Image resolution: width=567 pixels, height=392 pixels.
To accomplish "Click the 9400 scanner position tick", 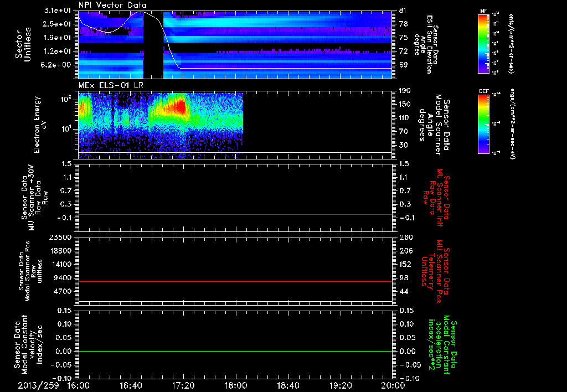I will 64,278.
